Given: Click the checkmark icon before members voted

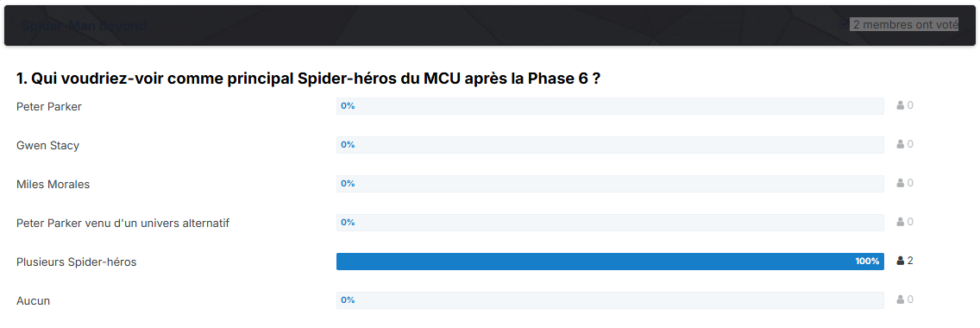Looking at the screenshot, I should [x=844, y=24].
